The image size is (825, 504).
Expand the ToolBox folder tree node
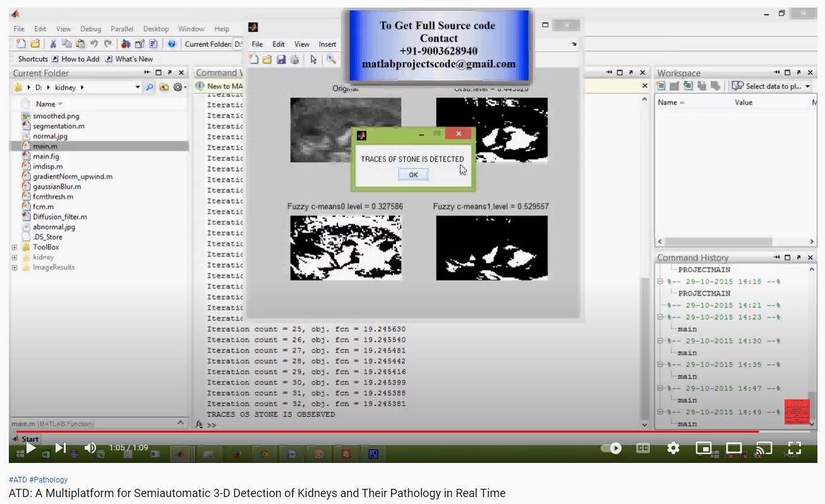point(14,248)
